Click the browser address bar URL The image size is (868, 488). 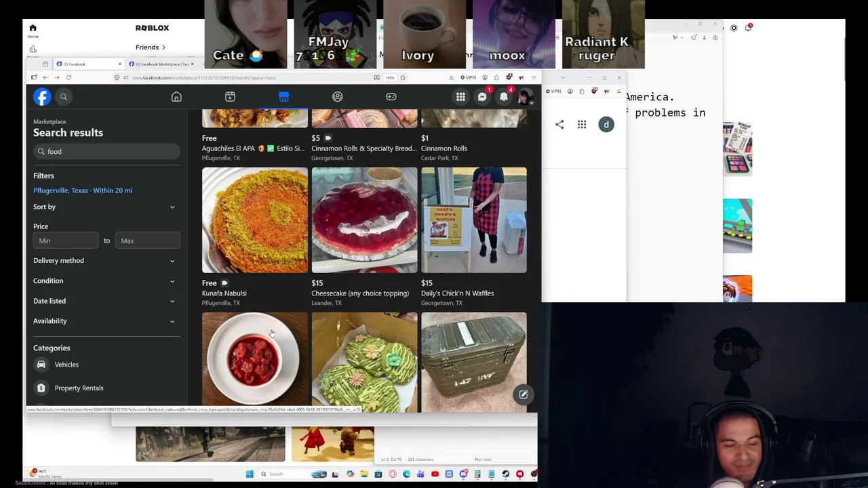point(203,78)
